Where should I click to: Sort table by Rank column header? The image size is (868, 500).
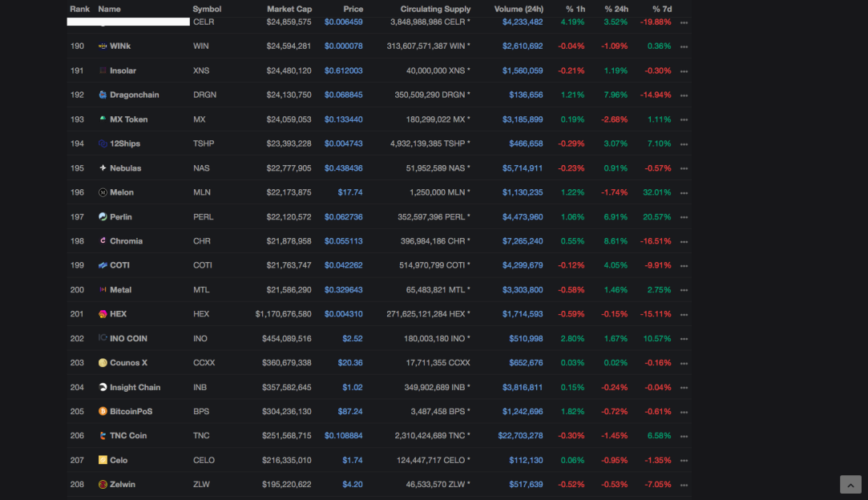pos(79,9)
